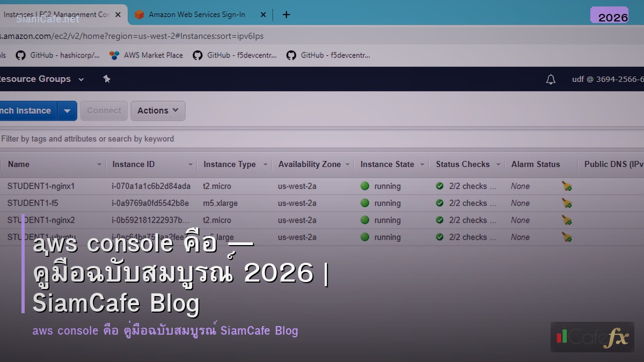The image size is (644, 362).
Task: Click the GitHub icon on the hashicorp bookmark
Action: pyautogui.click(x=20, y=55)
